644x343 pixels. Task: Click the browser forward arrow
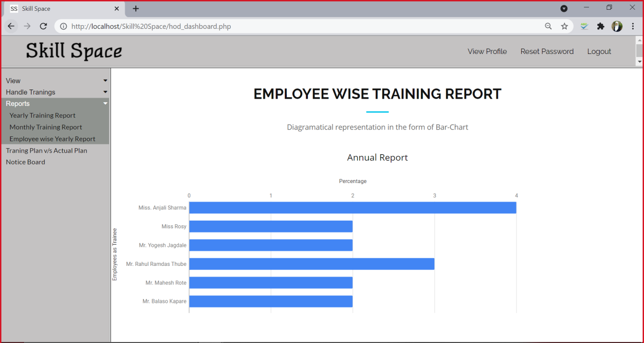point(27,26)
